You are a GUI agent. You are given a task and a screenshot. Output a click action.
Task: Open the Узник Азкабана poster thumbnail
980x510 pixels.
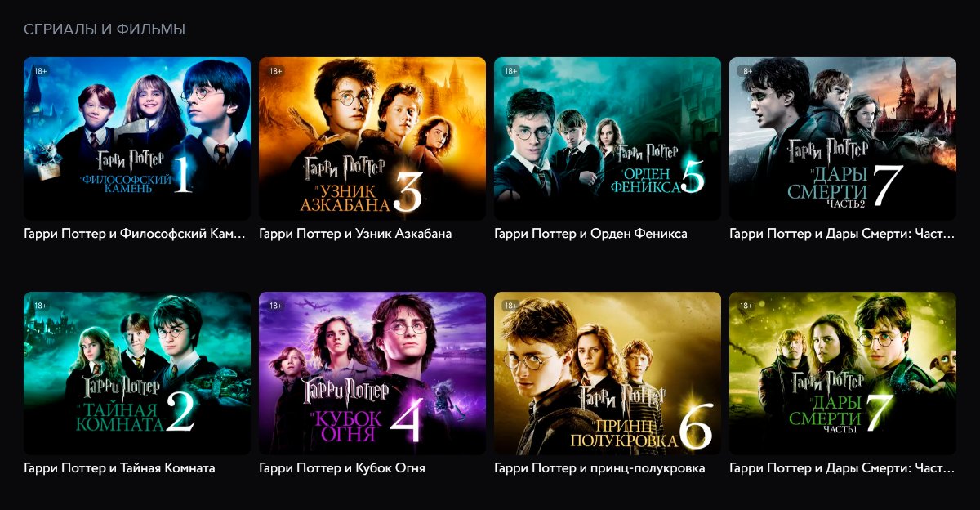pos(372,139)
